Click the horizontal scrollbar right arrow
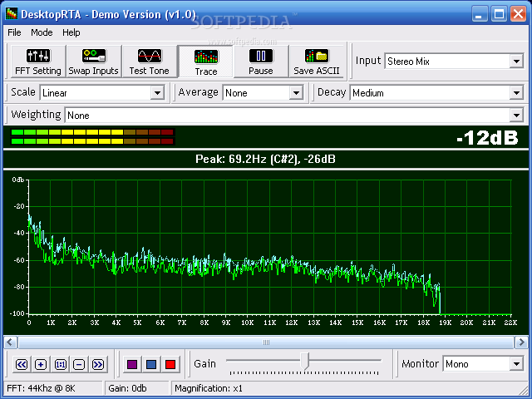Screen dimensions: 532x399 521,342
